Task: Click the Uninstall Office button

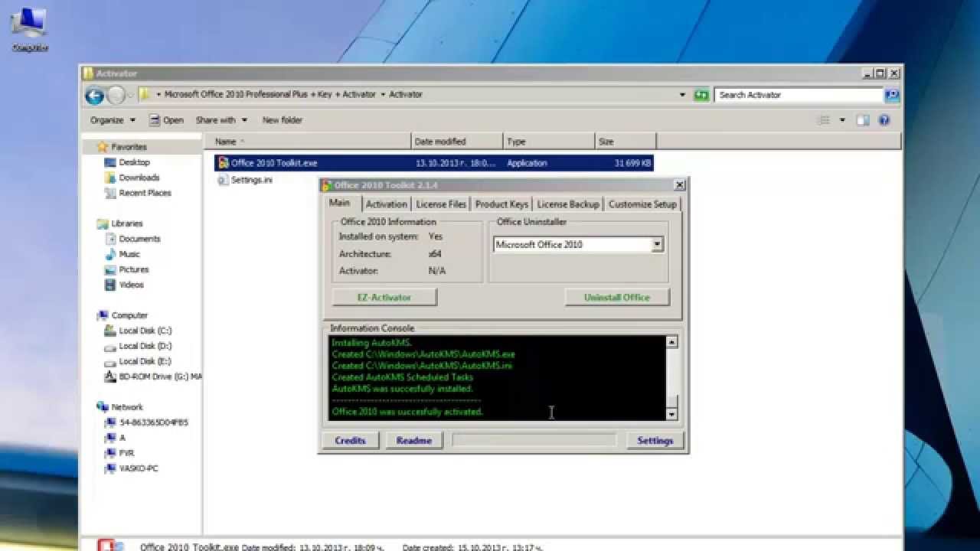Action: [x=617, y=297]
